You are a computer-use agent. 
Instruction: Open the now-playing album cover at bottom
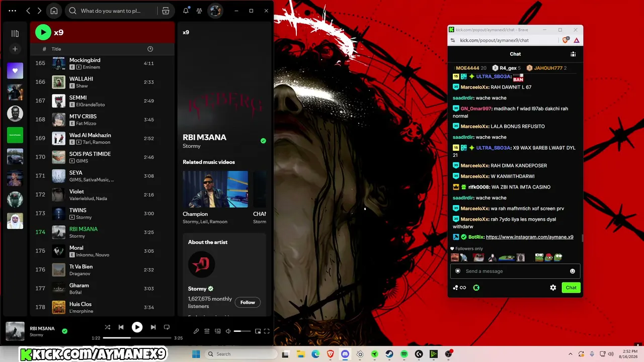pos(15,331)
